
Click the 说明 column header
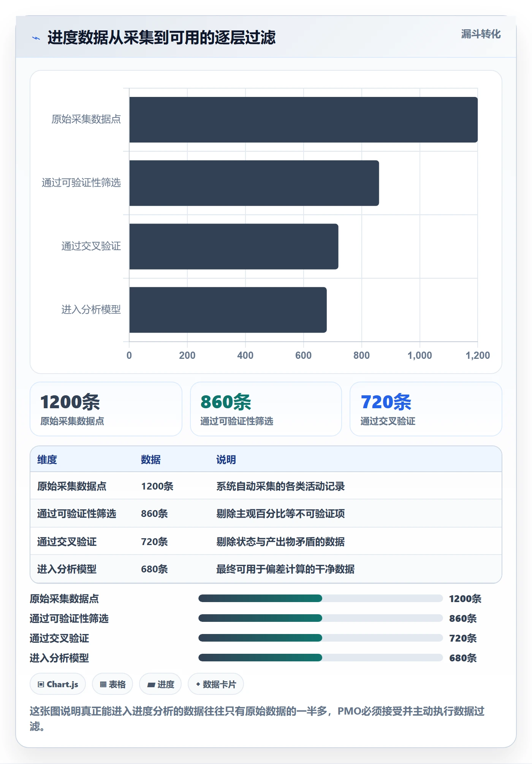tap(226, 460)
